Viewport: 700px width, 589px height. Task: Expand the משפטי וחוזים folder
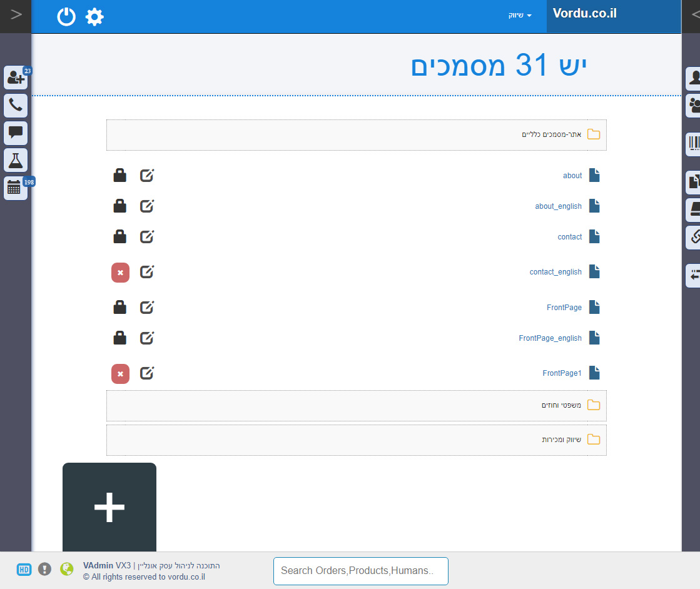pos(561,405)
